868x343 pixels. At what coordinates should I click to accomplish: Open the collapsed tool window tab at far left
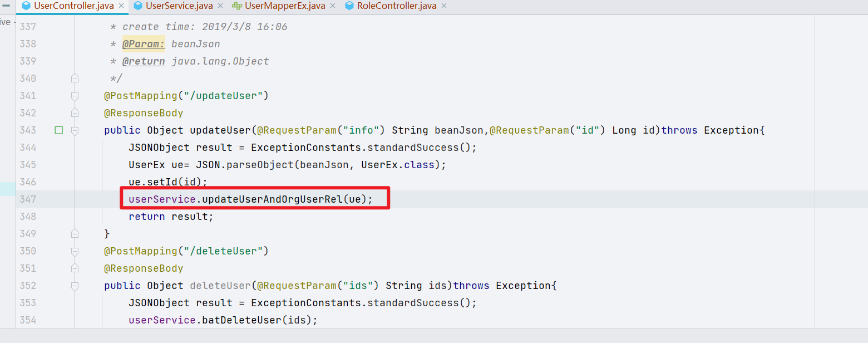coord(4,22)
